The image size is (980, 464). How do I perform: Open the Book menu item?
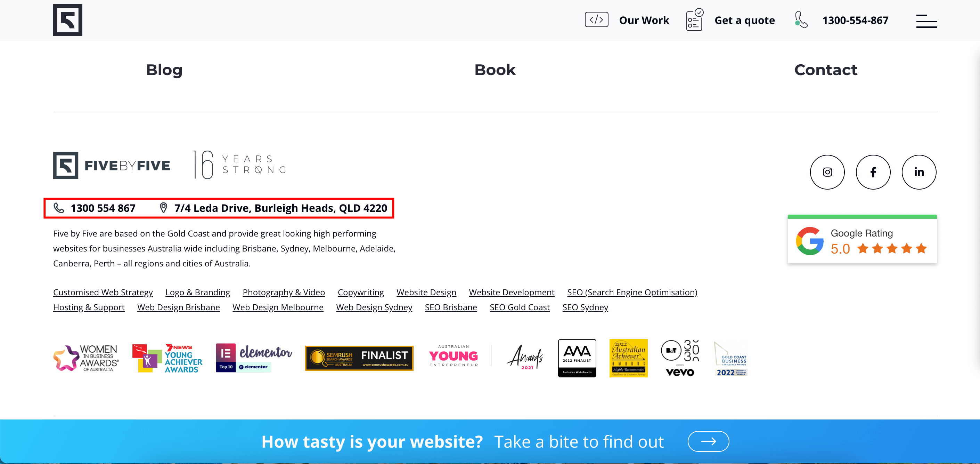(495, 70)
